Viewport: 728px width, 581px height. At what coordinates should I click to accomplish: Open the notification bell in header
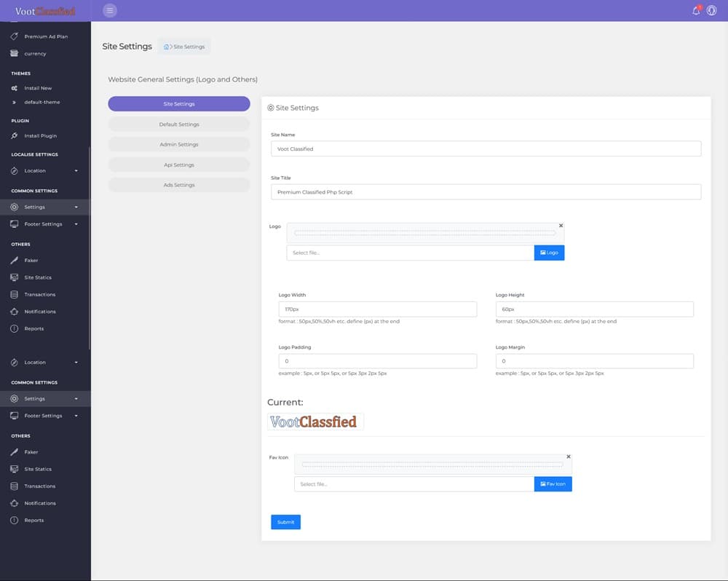point(696,10)
